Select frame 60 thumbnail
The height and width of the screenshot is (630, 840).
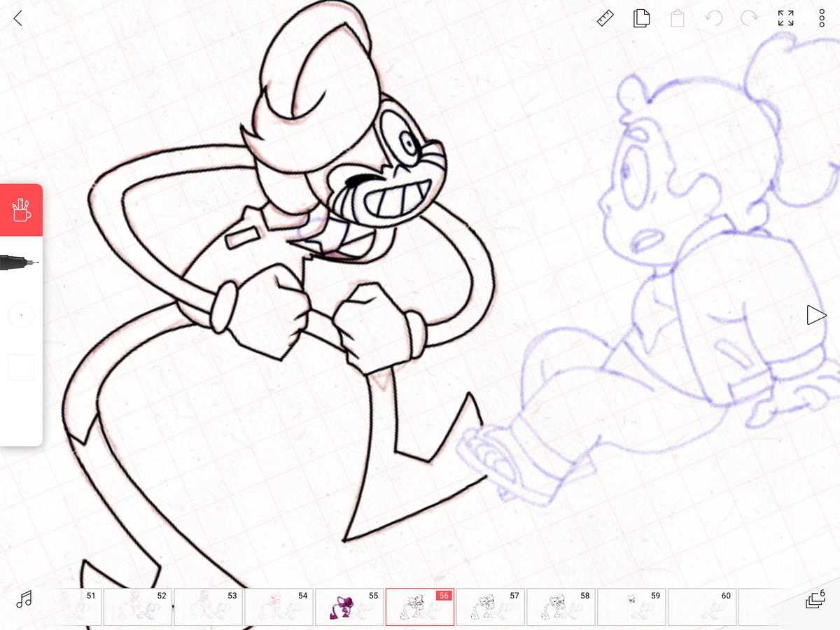[x=702, y=606]
